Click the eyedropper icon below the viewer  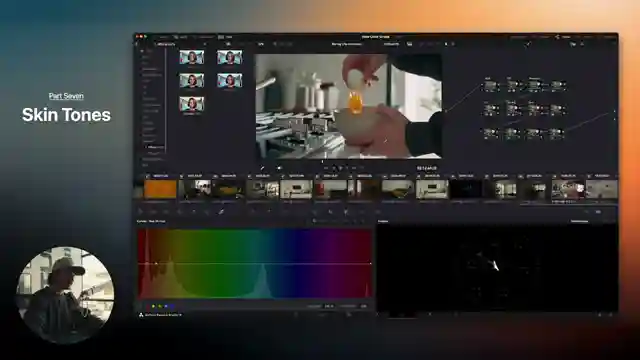pos(262,168)
